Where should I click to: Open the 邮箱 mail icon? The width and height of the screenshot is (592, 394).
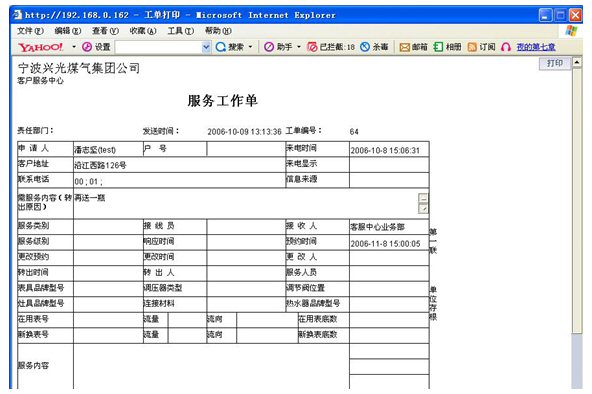point(404,47)
